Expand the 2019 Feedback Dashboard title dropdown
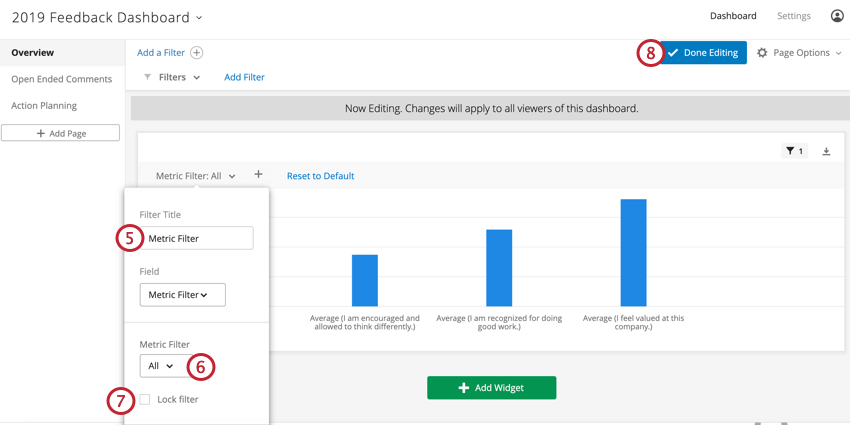The height and width of the screenshot is (425, 850). click(199, 17)
